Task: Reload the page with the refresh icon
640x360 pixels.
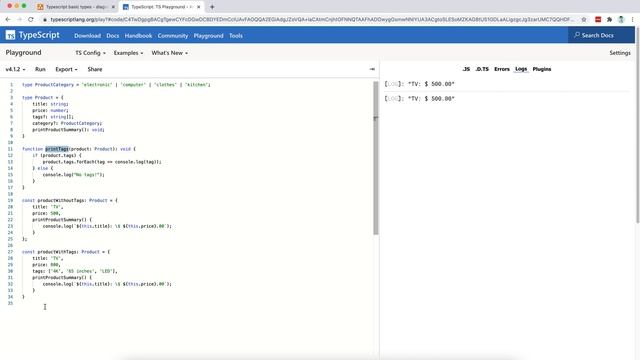Action: [x=31, y=19]
